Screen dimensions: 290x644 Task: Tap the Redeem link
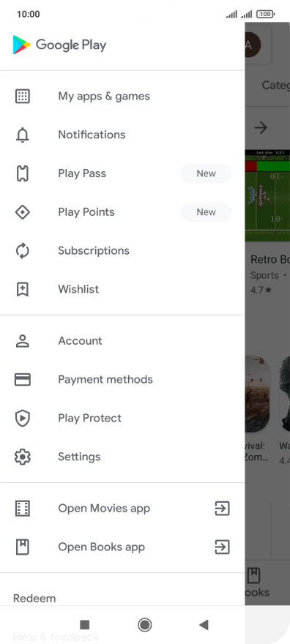pos(34,599)
